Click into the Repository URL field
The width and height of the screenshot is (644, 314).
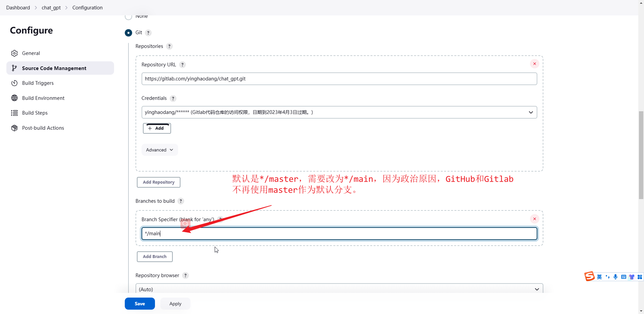click(x=339, y=79)
